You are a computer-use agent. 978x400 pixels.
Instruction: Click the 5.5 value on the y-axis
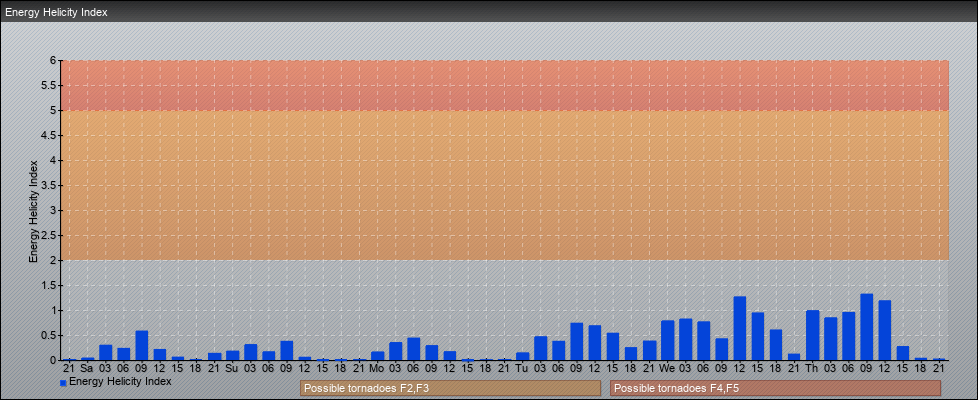[x=50, y=85]
